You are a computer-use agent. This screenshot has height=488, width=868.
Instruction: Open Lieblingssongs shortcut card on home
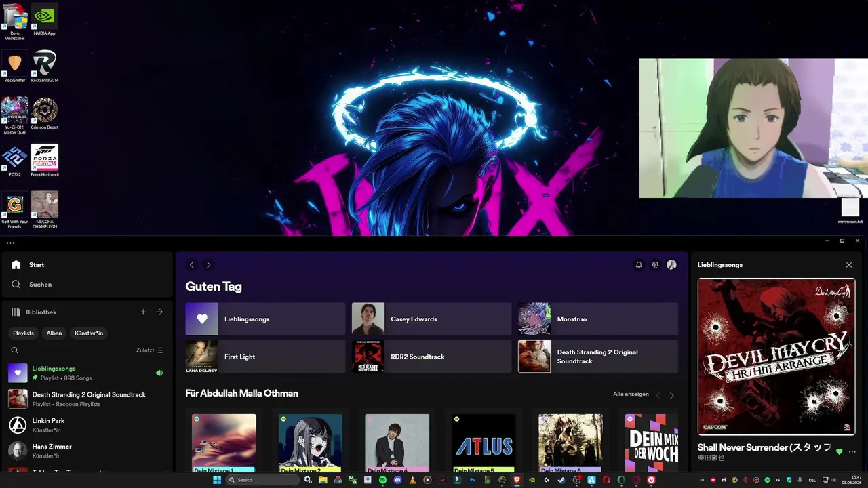click(x=265, y=319)
